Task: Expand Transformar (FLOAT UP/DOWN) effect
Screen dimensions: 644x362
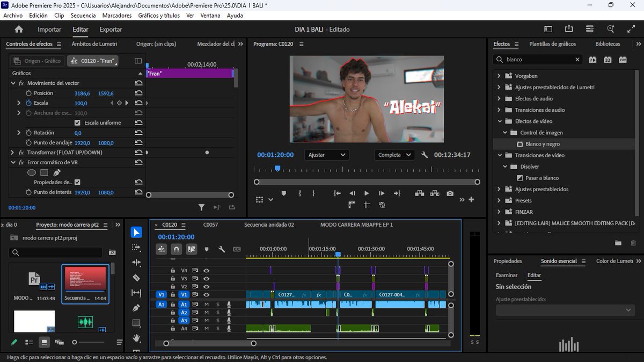Action: [x=13, y=153]
